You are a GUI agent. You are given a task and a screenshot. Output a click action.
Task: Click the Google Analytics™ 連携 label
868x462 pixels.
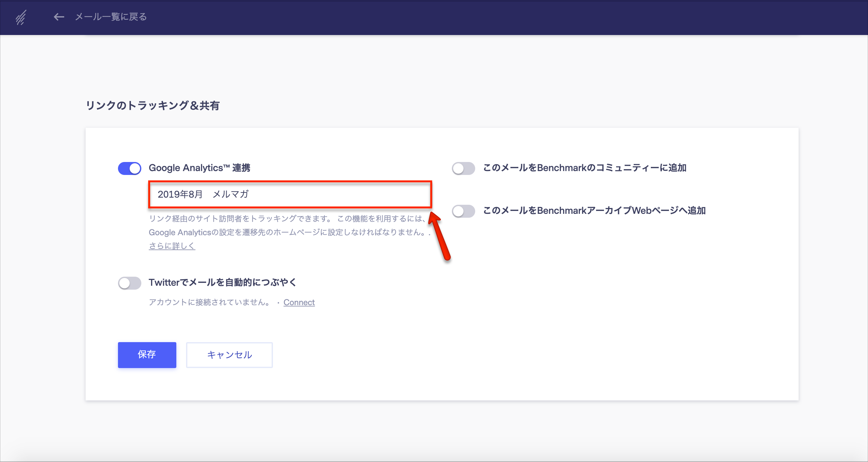coord(199,168)
